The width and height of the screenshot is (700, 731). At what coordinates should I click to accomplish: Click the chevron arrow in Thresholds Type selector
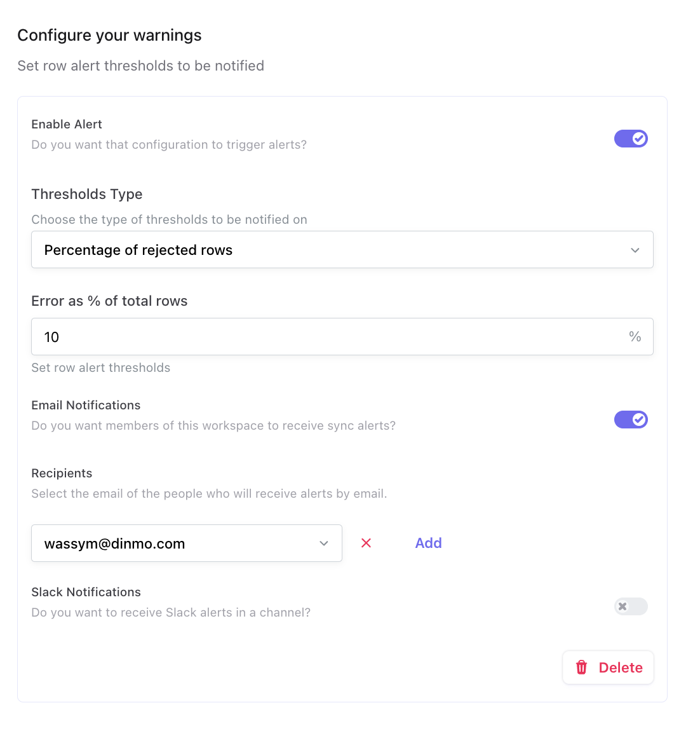[x=635, y=250]
